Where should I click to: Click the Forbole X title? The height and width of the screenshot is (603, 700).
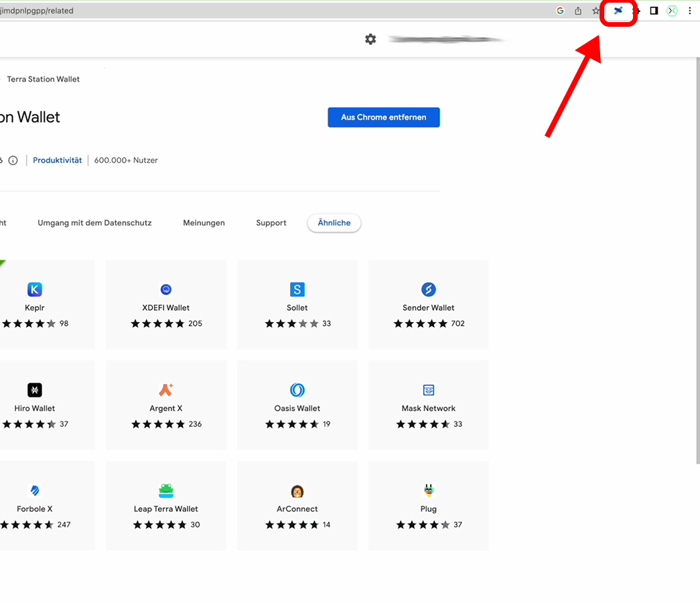click(x=35, y=509)
